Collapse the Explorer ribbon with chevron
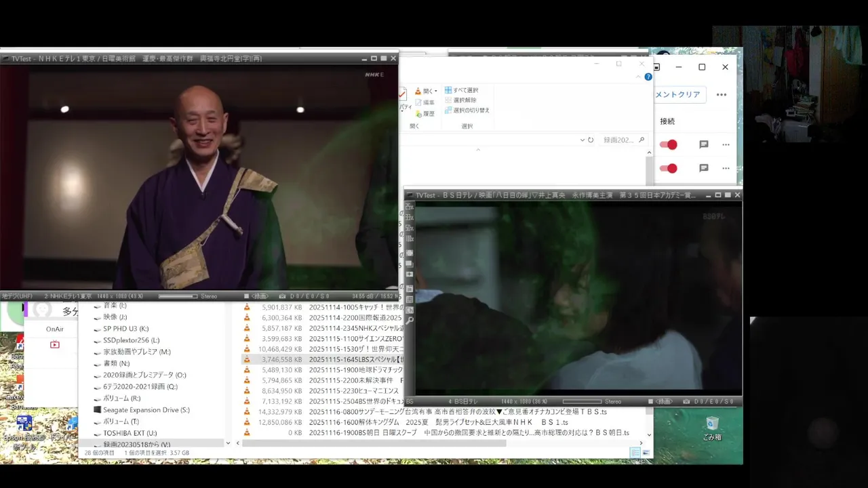This screenshot has width=868, height=488. click(x=638, y=77)
